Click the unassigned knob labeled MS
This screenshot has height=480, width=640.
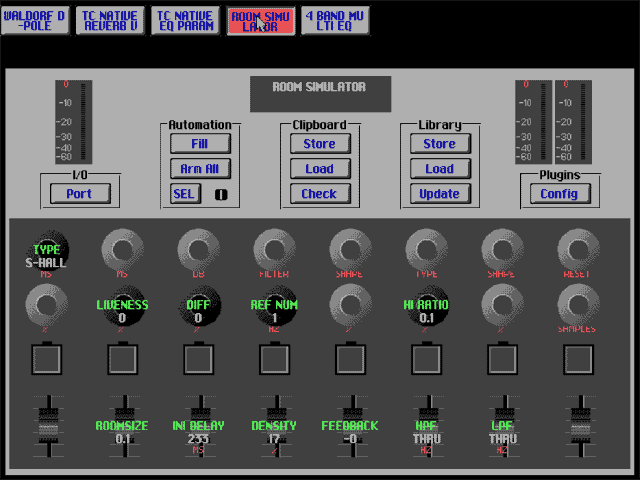pos(122,250)
